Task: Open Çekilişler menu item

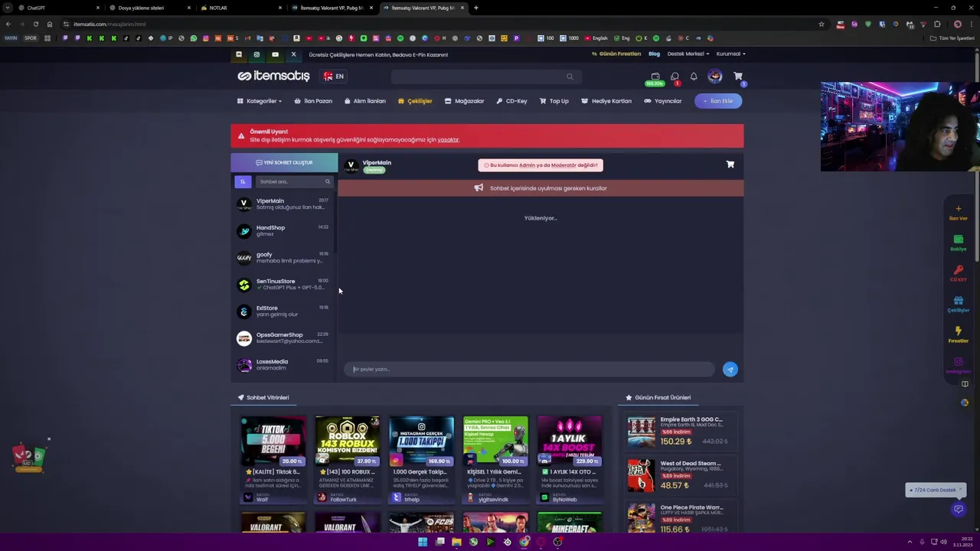Action: [x=415, y=101]
